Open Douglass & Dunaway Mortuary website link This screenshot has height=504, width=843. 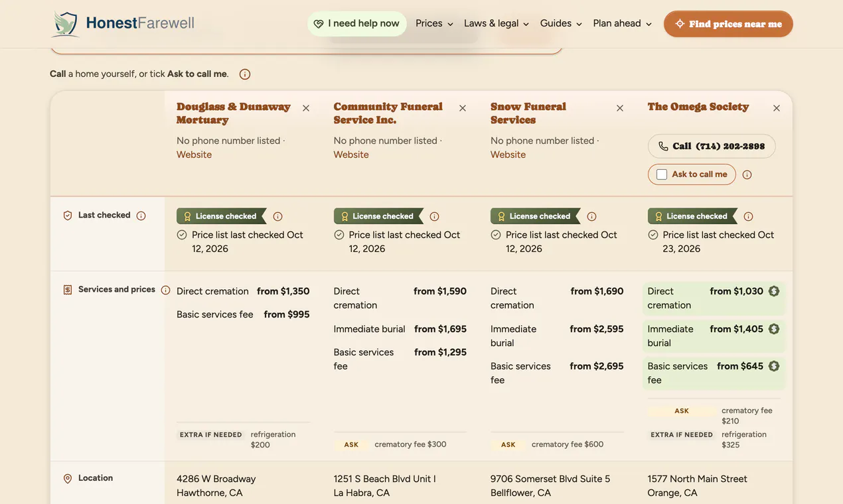point(194,155)
